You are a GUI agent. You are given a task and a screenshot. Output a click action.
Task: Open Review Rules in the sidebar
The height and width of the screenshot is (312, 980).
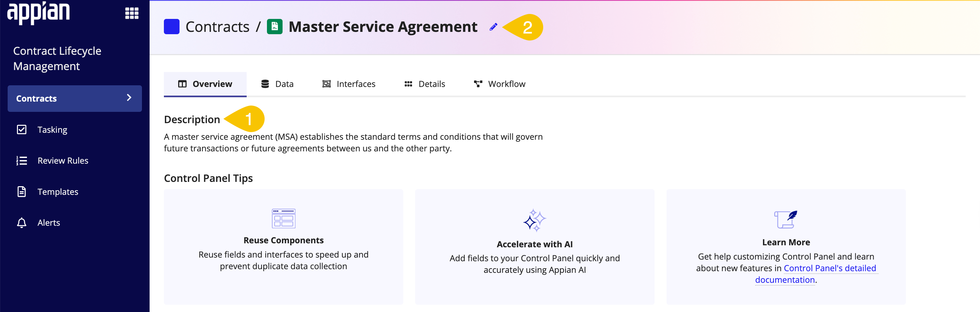(x=63, y=161)
